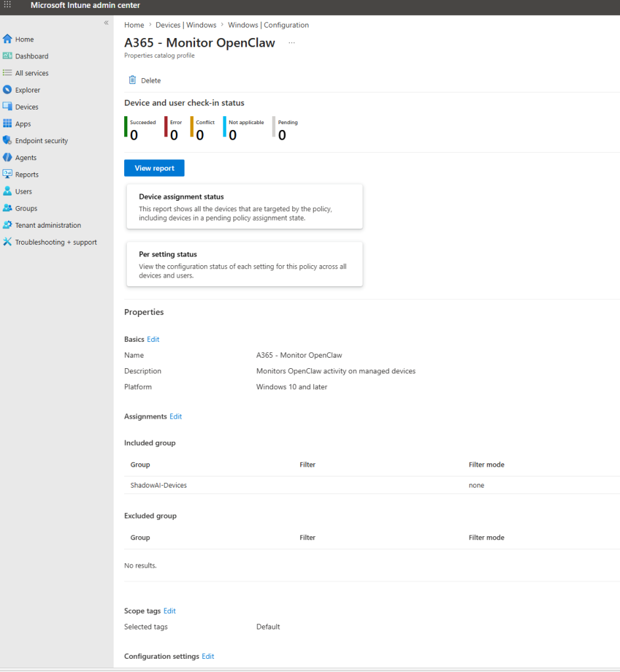The image size is (620, 672).
Task: Click the Error status count
Action: coord(174,135)
